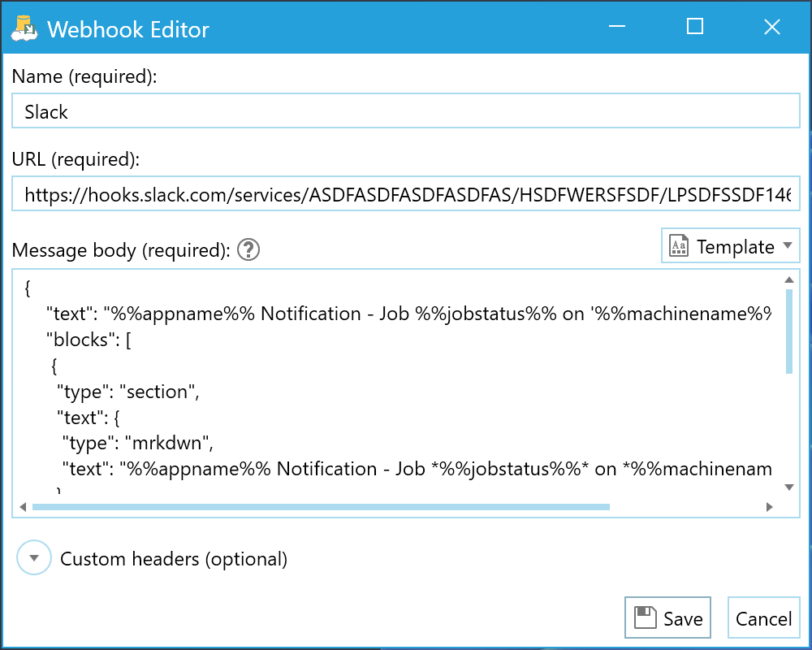Image resolution: width=812 pixels, height=650 pixels.
Task: Focus the URL field with the Slack hook
Action: pos(406,194)
